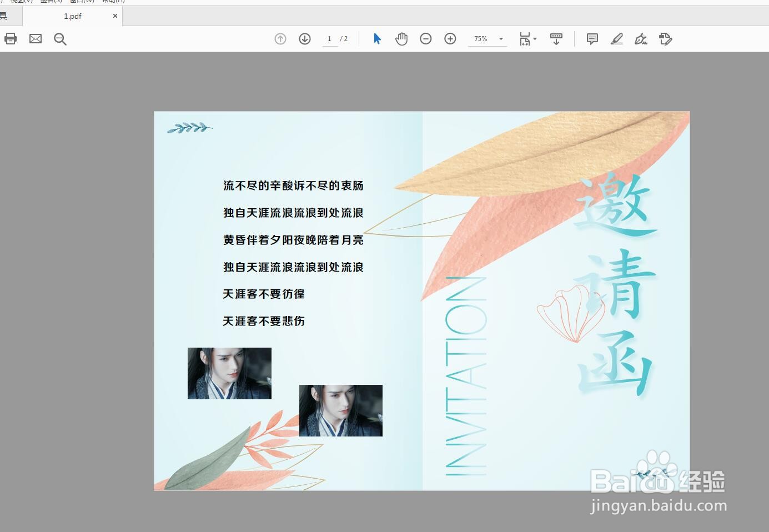
Task: Click the right portrait photo thumbnail
Action: (x=341, y=410)
